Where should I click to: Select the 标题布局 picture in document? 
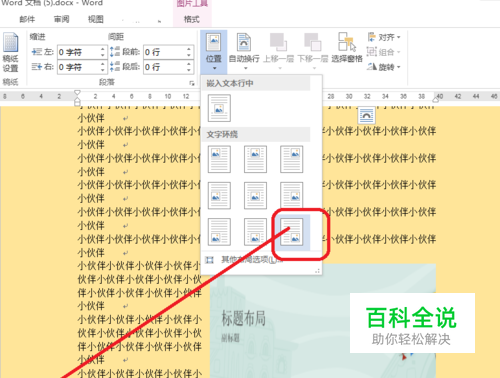(x=323, y=321)
